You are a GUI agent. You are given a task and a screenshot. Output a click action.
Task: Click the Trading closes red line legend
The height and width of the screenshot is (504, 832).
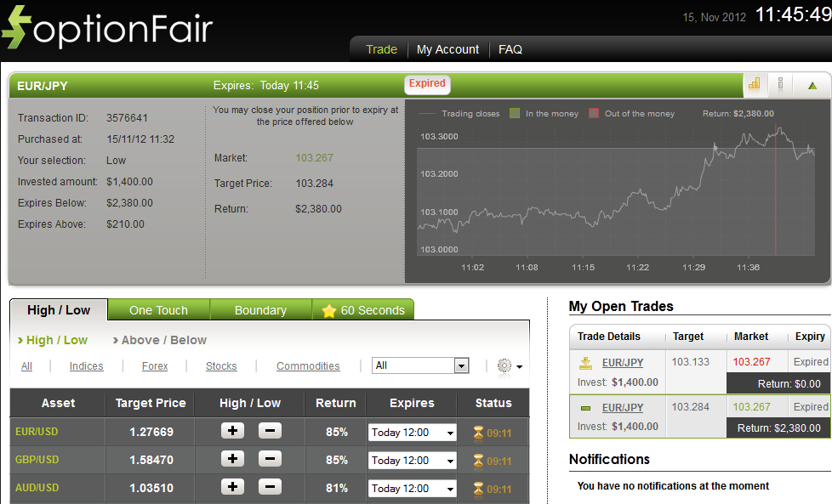pos(426,113)
